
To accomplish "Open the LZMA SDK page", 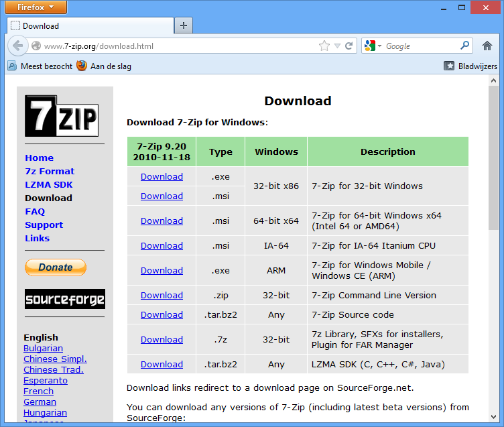I will [x=49, y=185].
